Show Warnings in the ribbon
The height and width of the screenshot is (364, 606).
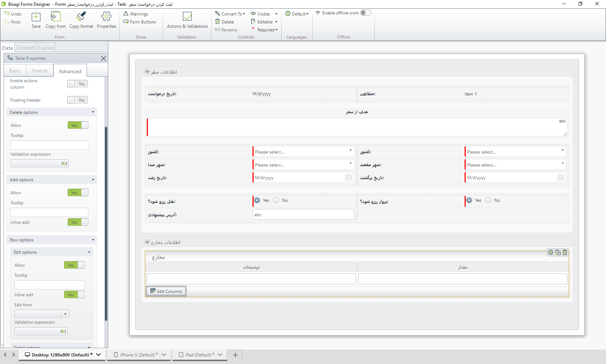[136, 14]
